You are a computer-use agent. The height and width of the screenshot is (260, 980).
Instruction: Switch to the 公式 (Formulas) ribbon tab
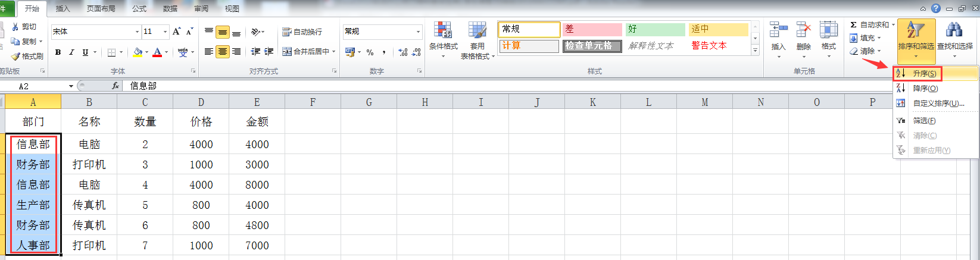coord(139,9)
